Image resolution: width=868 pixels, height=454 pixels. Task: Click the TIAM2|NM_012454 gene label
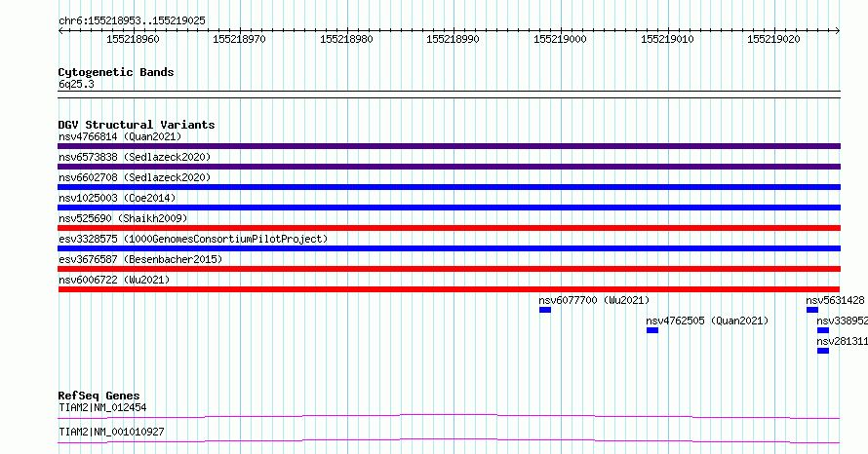pos(102,407)
